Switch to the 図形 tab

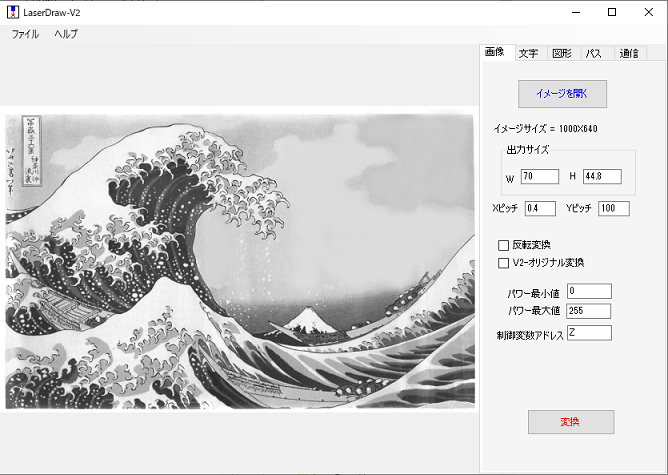(562, 54)
